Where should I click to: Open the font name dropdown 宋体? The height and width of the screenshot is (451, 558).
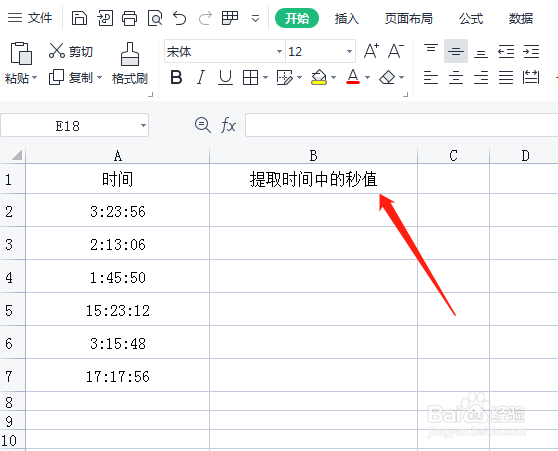[279, 52]
